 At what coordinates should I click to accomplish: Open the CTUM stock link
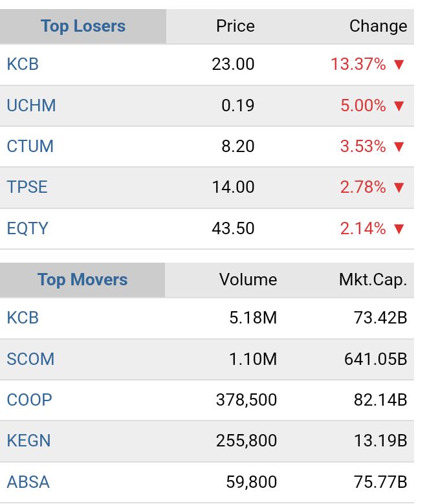(x=30, y=146)
